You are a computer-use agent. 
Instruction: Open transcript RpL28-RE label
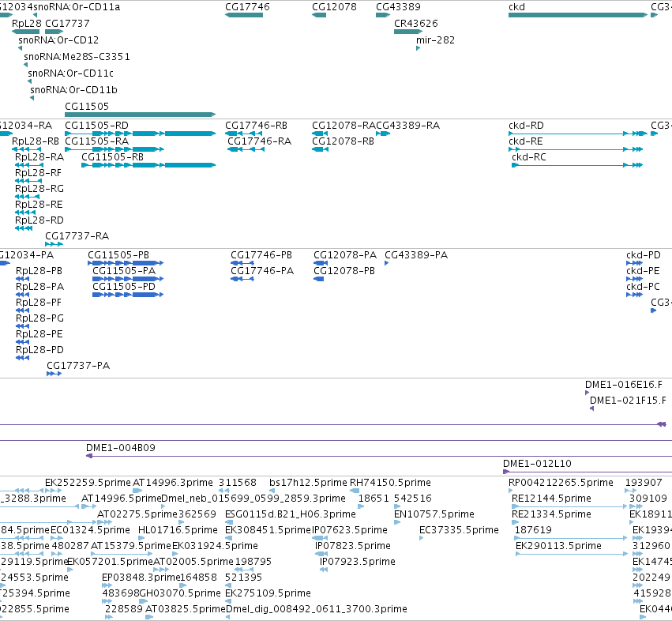pyautogui.click(x=39, y=205)
